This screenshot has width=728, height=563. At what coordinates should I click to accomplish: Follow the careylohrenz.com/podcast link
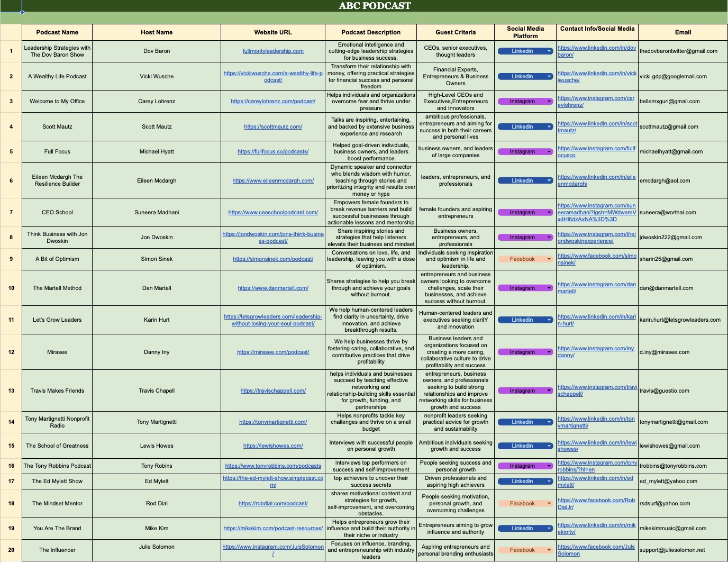coord(273,102)
